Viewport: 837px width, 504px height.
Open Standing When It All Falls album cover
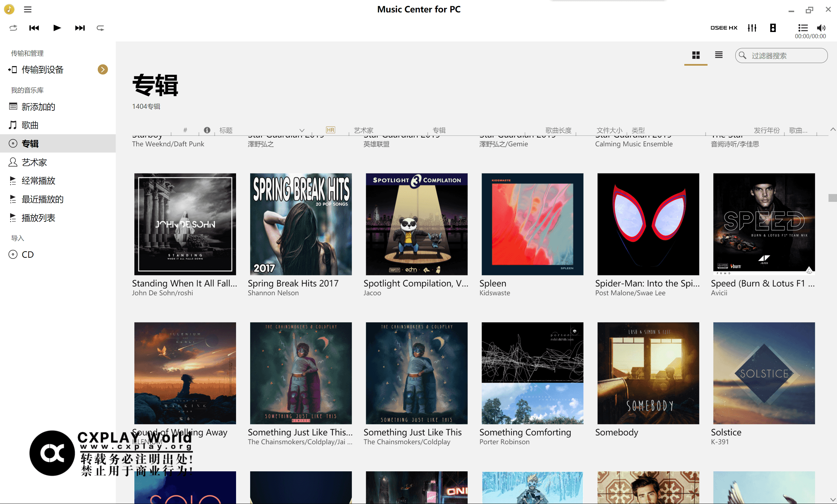point(185,224)
